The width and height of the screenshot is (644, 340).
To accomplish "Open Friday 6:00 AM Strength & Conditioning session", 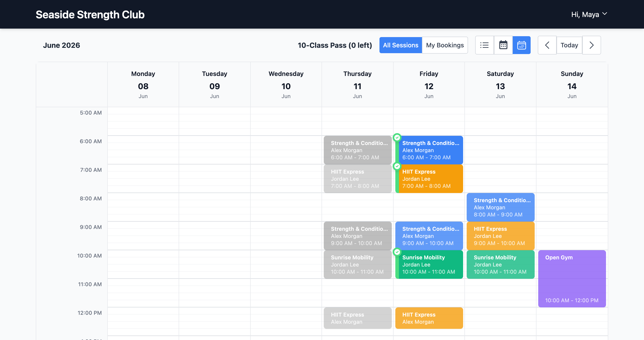I will coord(429,150).
